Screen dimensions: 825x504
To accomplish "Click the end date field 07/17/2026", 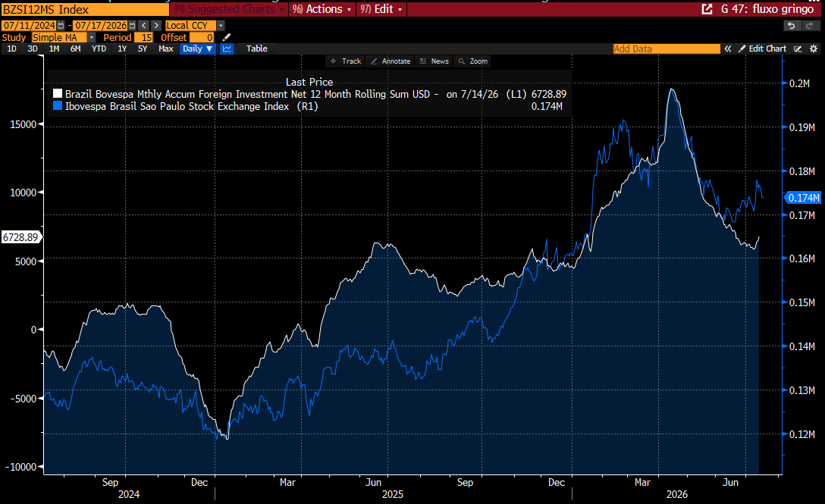I will (x=101, y=25).
